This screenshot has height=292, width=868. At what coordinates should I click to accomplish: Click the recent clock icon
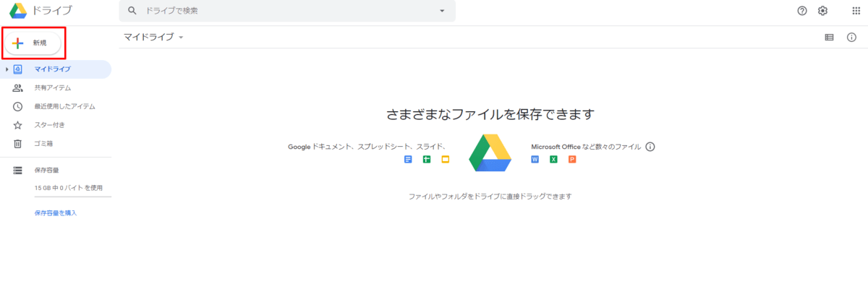pos(18,106)
